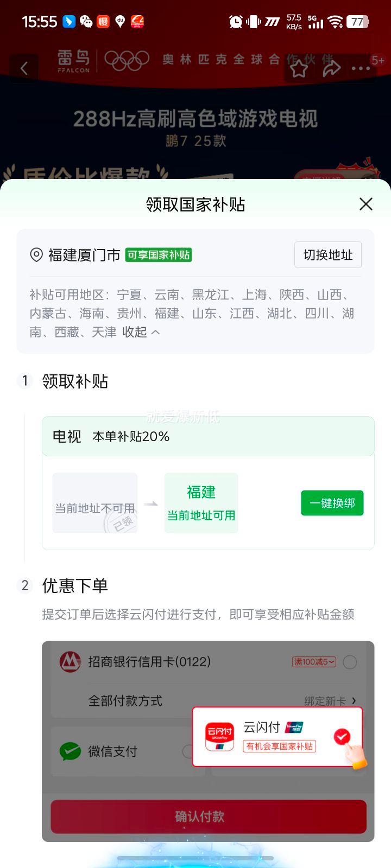This screenshot has width=391, height=868.
Task: Favorite the product with star icon
Action: point(298,68)
